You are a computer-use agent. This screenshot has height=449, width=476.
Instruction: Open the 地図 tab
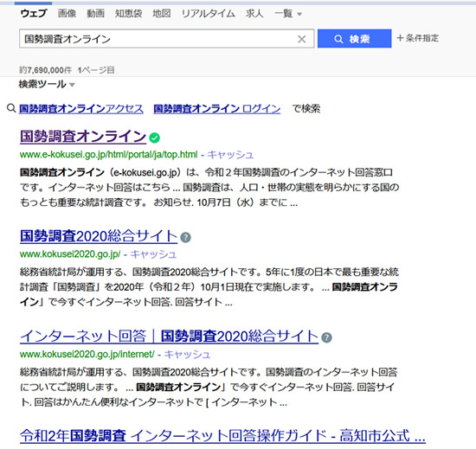click(x=162, y=13)
